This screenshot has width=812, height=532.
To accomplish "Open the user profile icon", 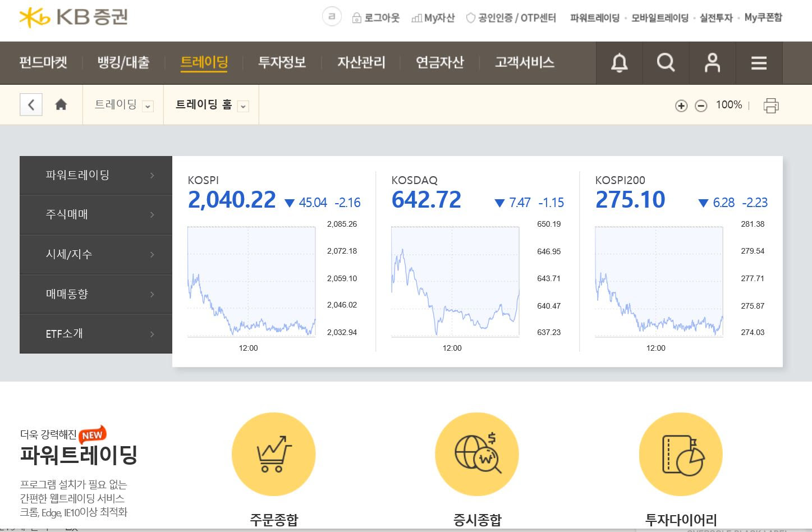I will point(712,63).
